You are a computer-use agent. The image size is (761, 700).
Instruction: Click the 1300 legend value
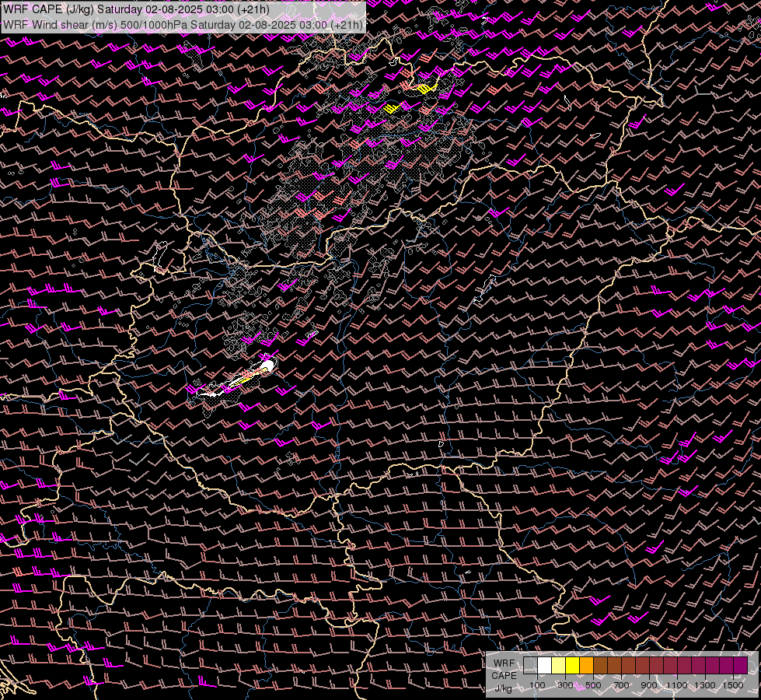(x=705, y=685)
